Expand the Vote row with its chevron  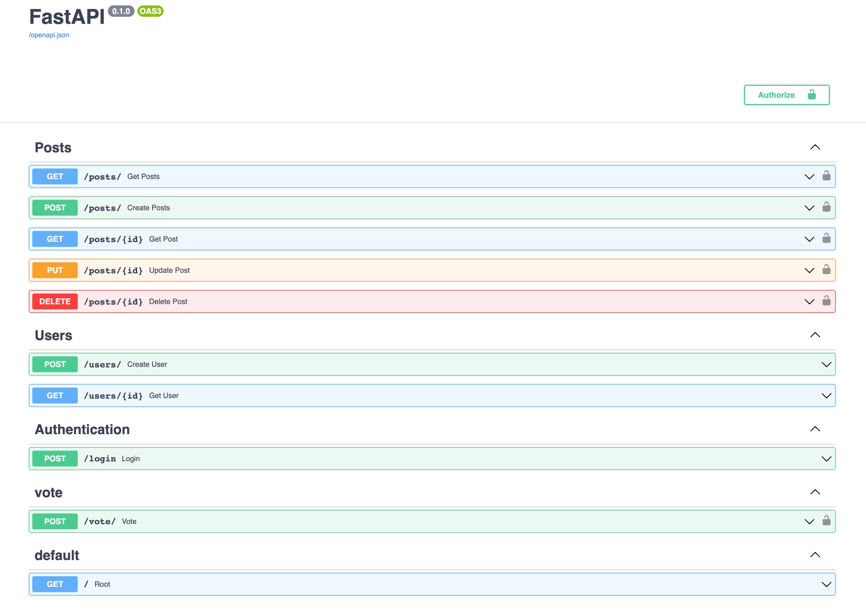(x=809, y=522)
